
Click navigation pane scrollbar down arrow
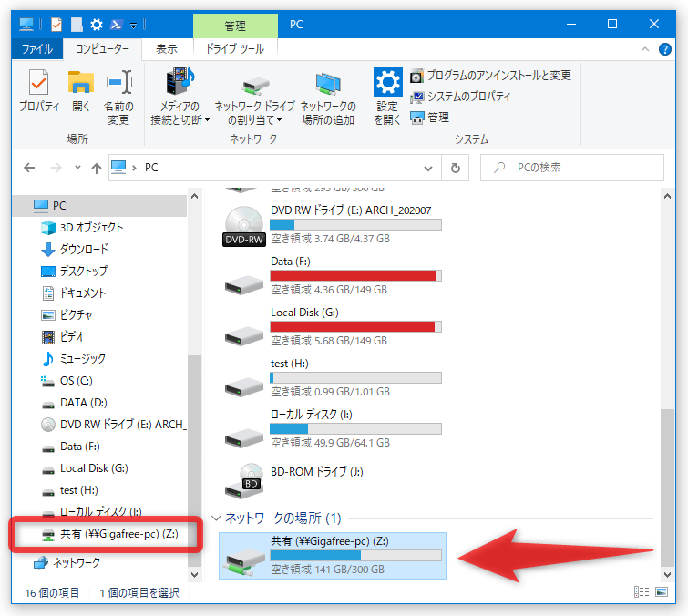[195, 574]
